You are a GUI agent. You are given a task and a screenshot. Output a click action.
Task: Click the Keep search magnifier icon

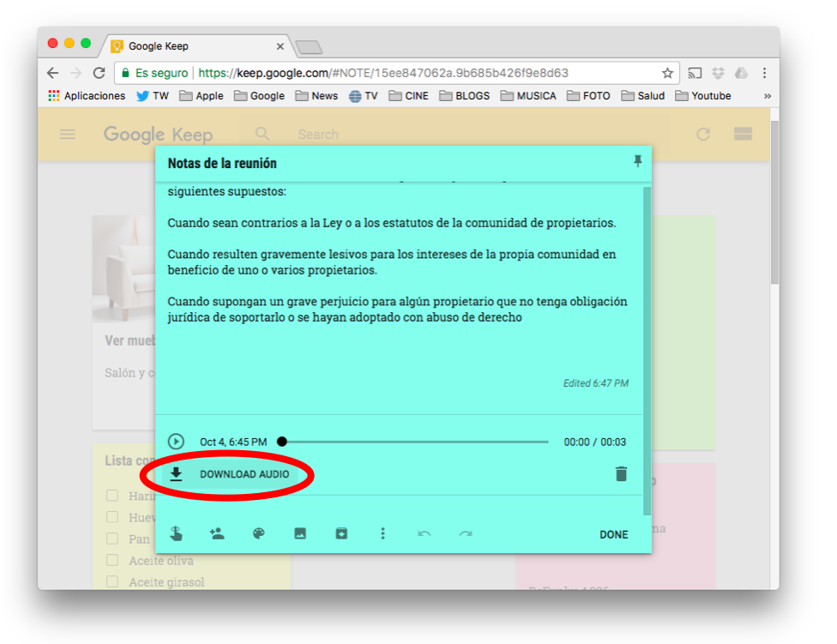262,134
